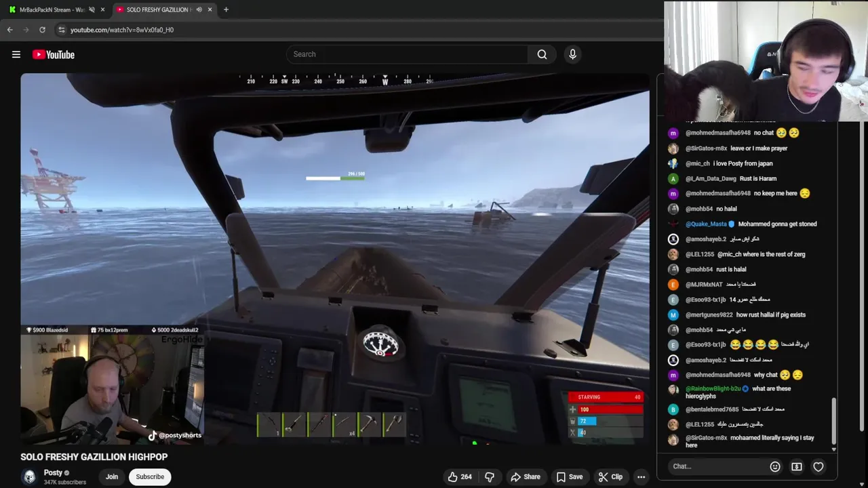
Task: Open the Super Chat dollar icon
Action: (797, 466)
